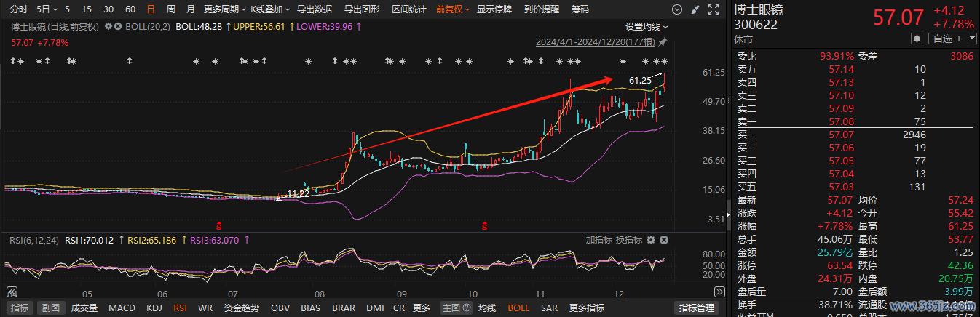980x317 pixels.
Task: Switch to 60-minute period
Action: click(x=130, y=9)
